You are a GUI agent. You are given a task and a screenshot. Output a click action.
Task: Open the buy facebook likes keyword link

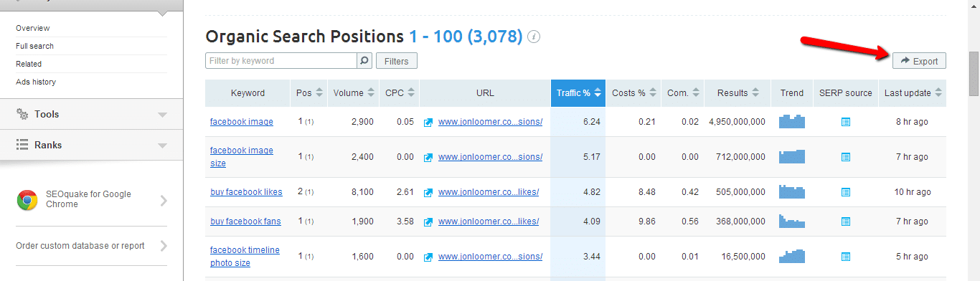coord(246,192)
